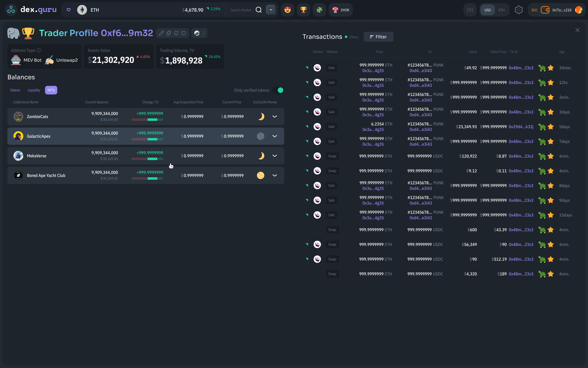Expand the GalacticApes row chevron
The height and width of the screenshot is (368, 588).
275,136
